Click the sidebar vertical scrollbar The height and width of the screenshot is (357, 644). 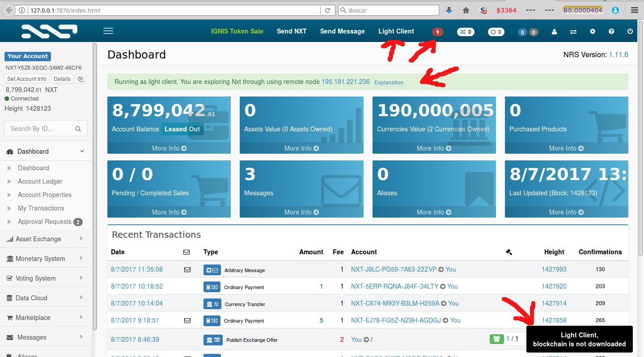click(x=94, y=187)
